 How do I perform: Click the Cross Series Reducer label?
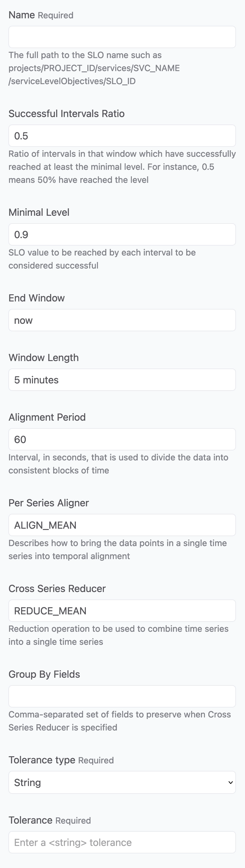[57, 588]
